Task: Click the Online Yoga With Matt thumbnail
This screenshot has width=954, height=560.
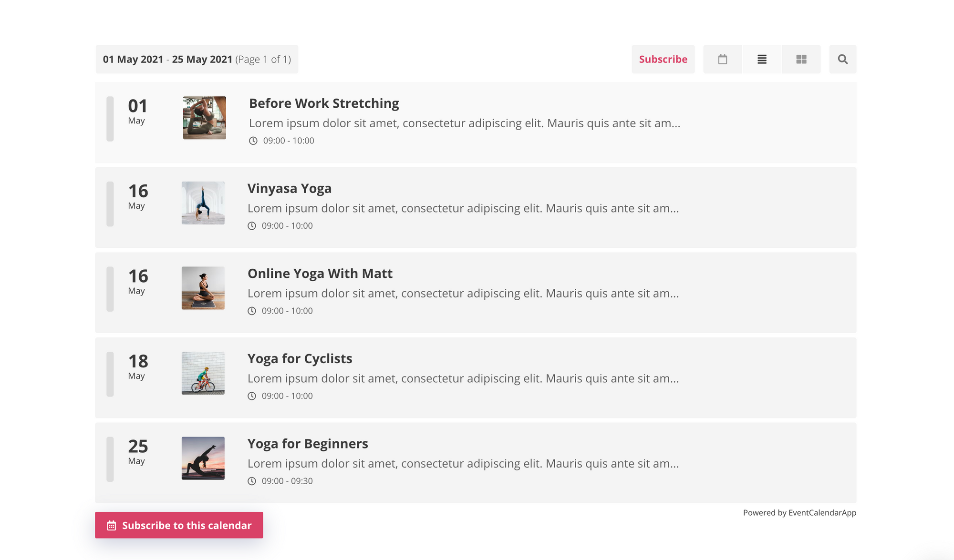Action: [203, 288]
